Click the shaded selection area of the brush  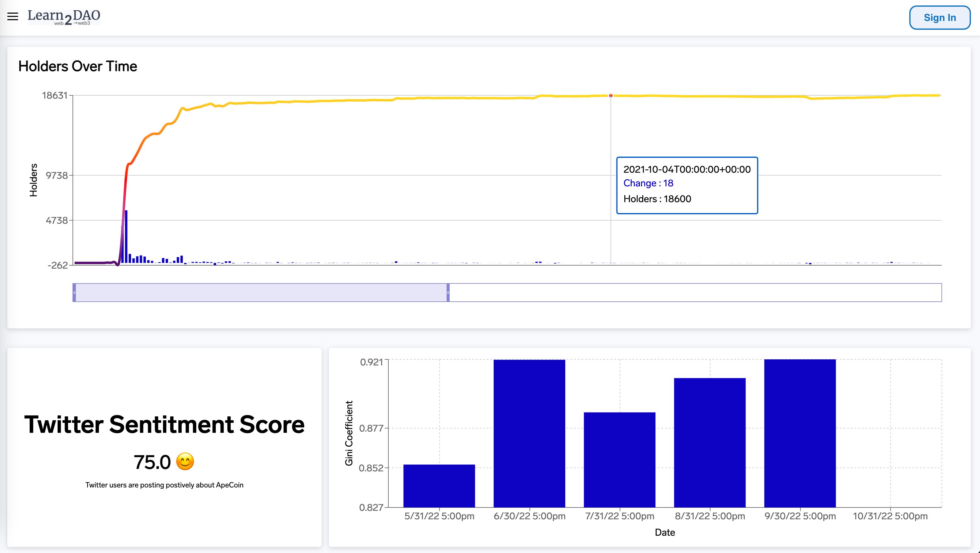click(x=261, y=293)
